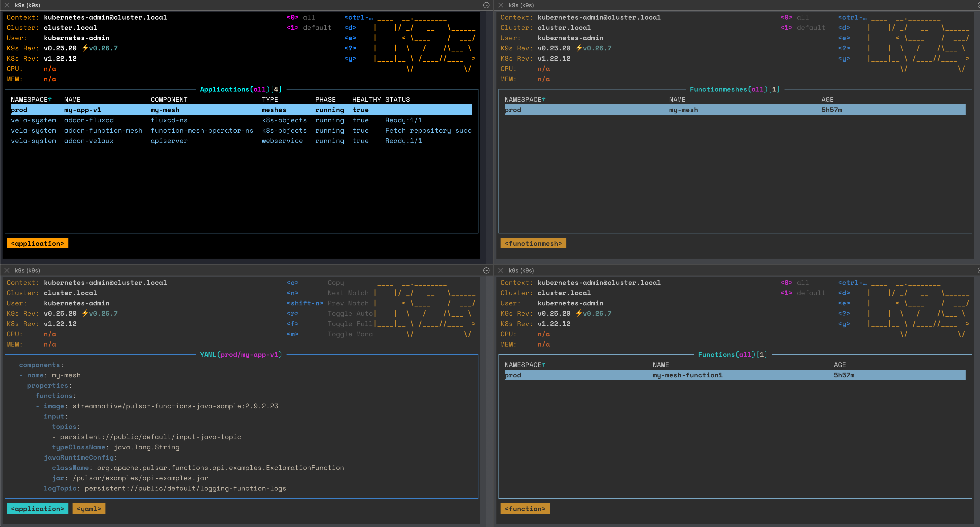The width and height of the screenshot is (980, 527).
Task: Close the top-left k9s pane
Action: coord(7,5)
